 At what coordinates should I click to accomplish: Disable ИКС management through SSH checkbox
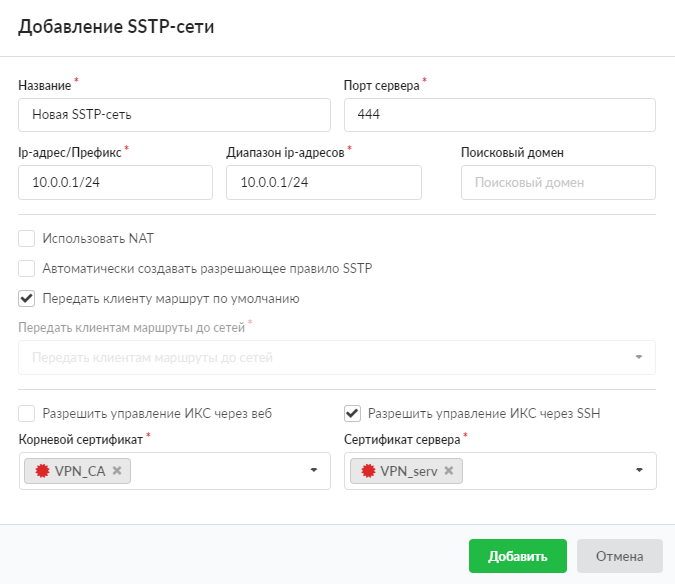[x=352, y=414]
